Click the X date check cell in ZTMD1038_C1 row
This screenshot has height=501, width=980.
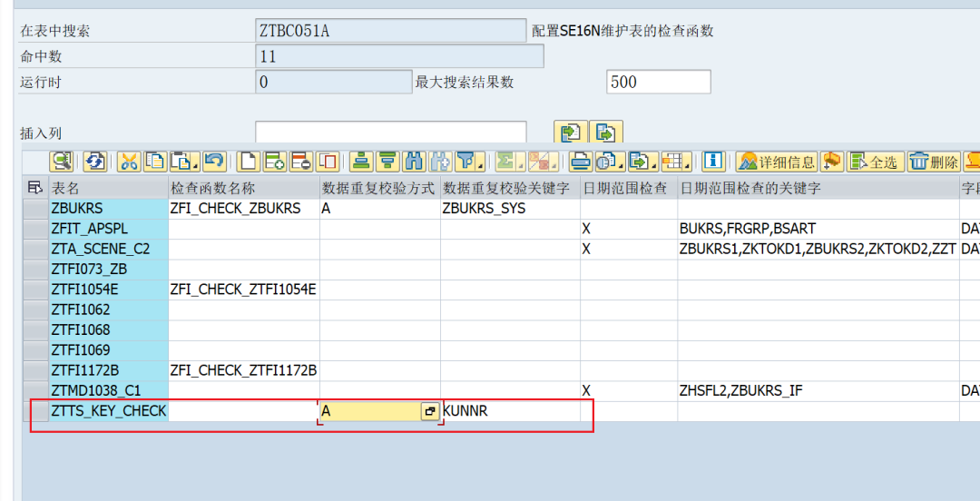pyautogui.click(x=629, y=391)
